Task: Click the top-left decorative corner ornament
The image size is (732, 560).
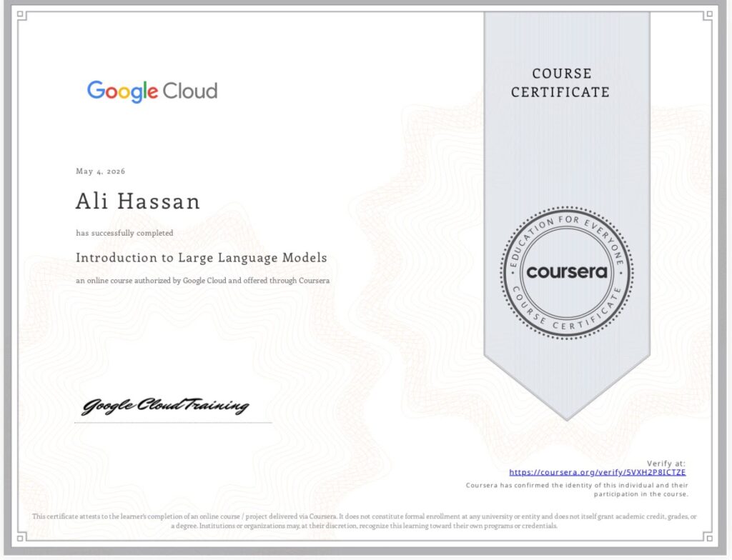Action: coord(21,15)
